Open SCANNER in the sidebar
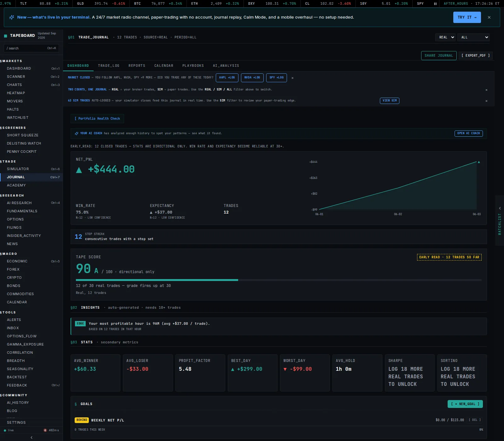Viewport: 504px width, 441px height. (31, 77)
